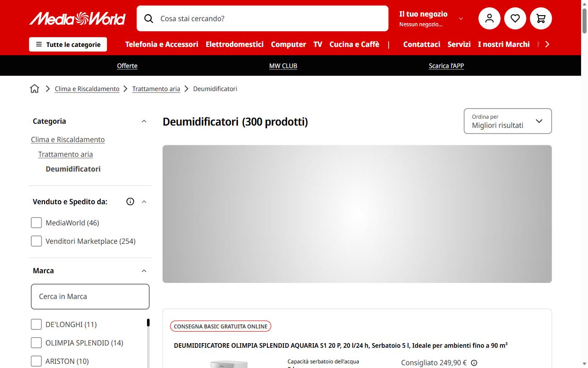
Task: Collapse the Categoria section
Action: pos(144,121)
